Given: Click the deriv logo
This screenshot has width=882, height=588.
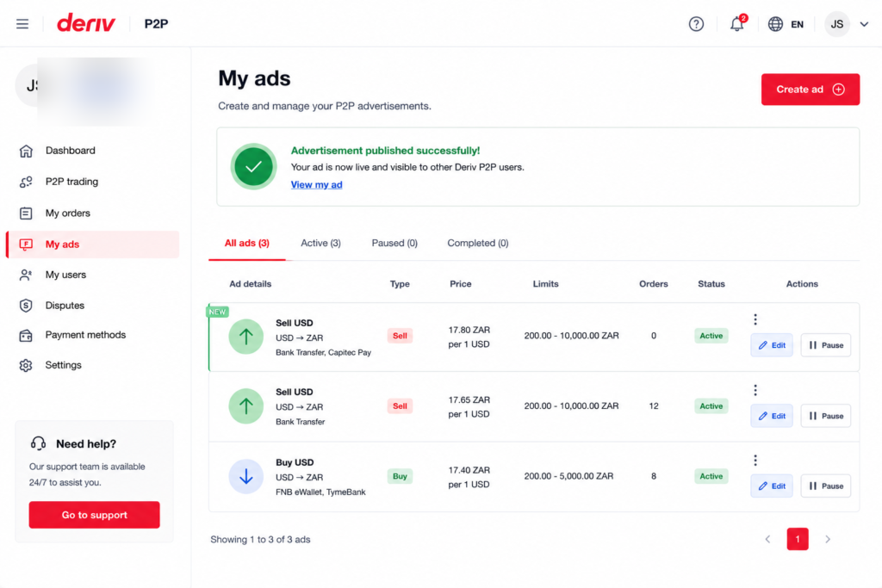Looking at the screenshot, I should coord(86,23).
